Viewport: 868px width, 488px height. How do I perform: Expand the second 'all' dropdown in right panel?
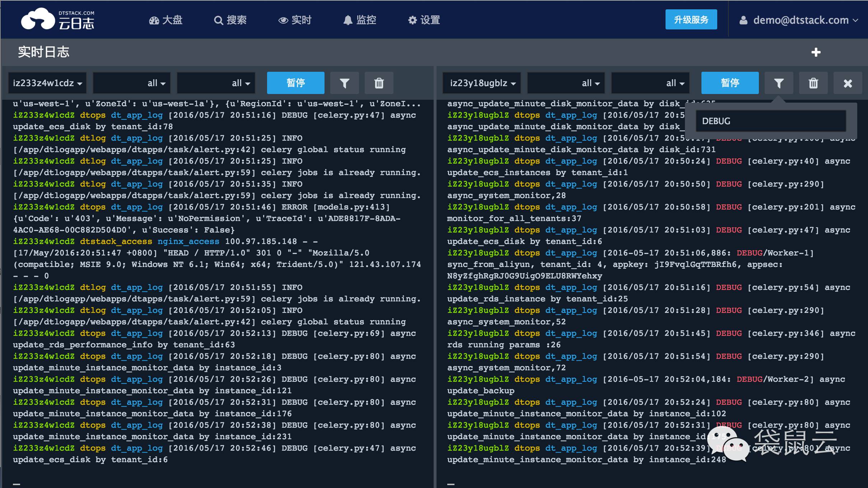pos(650,83)
